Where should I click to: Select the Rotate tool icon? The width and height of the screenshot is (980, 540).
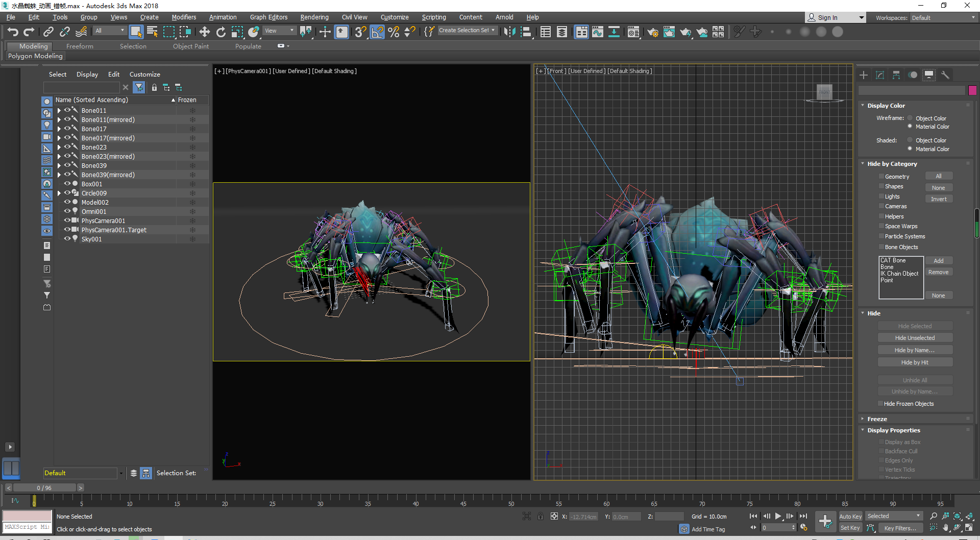coord(220,32)
